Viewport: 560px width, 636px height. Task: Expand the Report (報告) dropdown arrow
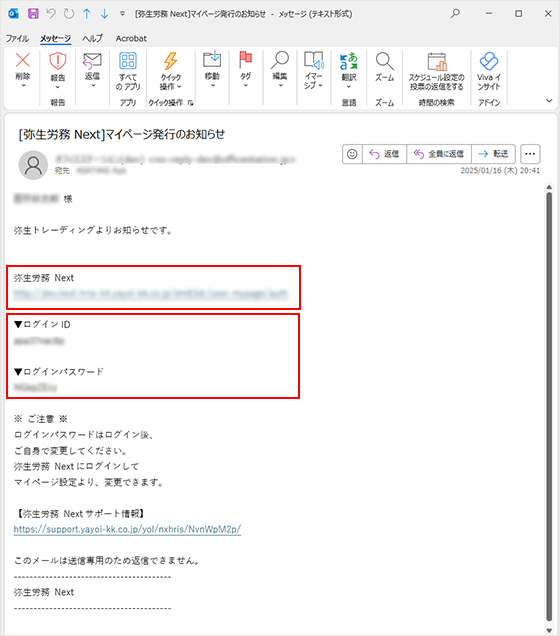click(58, 87)
